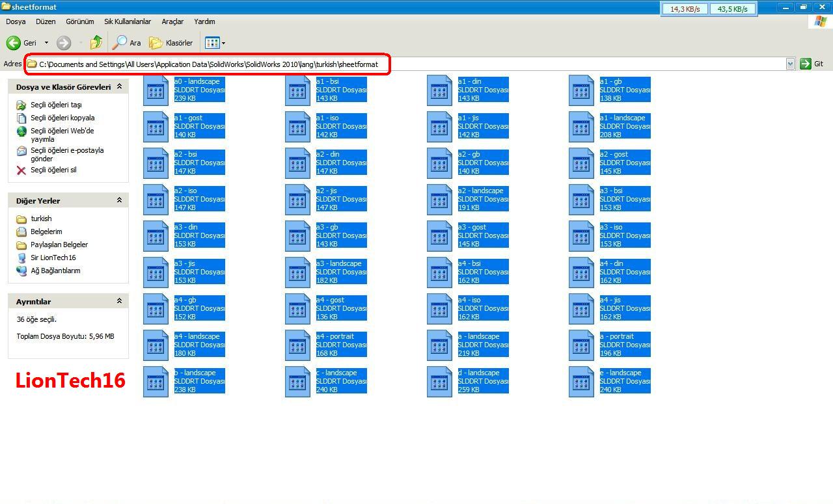Click Seçili öğeleri taşı link

(x=56, y=105)
